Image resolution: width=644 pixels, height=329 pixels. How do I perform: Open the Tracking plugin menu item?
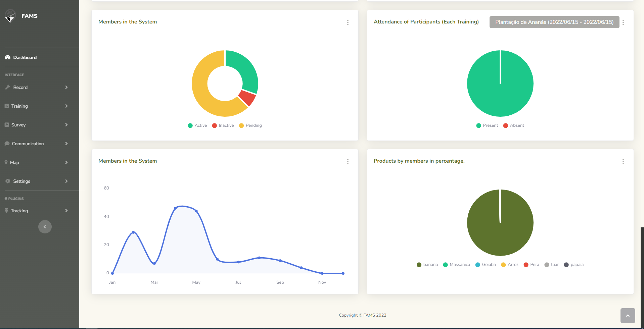click(x=19, y=211)
